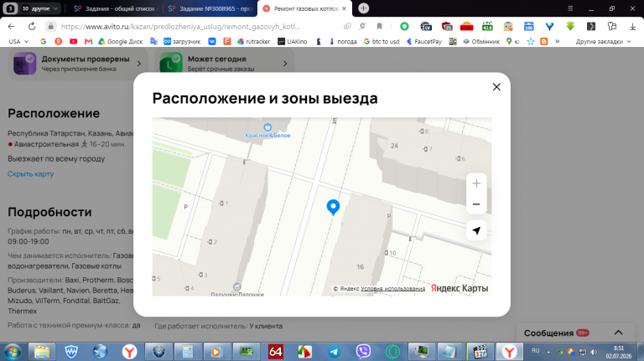
Task: Open Telegram from taskbar
Action: pyautogui.click(x=334, y=352)
